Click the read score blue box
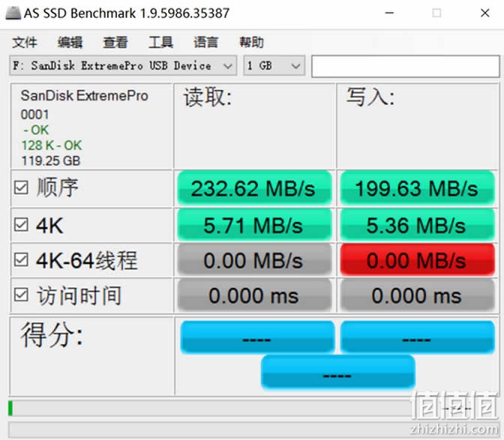The width and height of the screenshot is (504, 440). 257,337
